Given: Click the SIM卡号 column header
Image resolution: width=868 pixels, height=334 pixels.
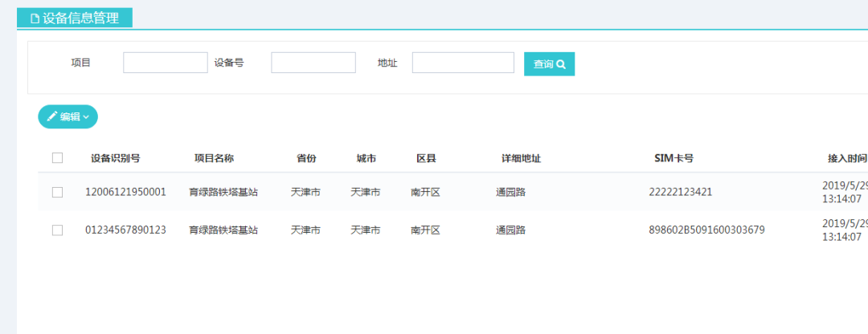Looking at the screenshot, I should [x=674, y=158].
